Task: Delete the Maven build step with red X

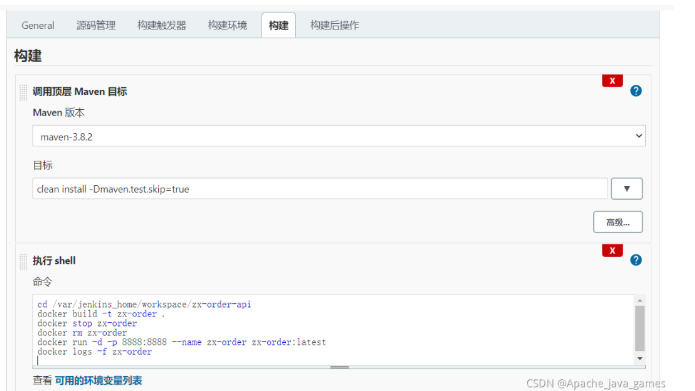Action: click(x=612, y=81)
